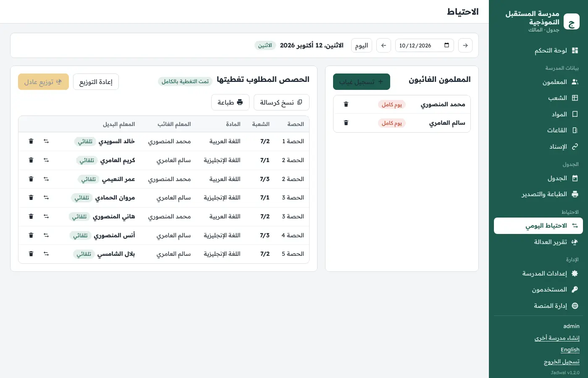Remove coverage row of بلال الشامسي
588x378 pixels.
(x=31, y=254)
